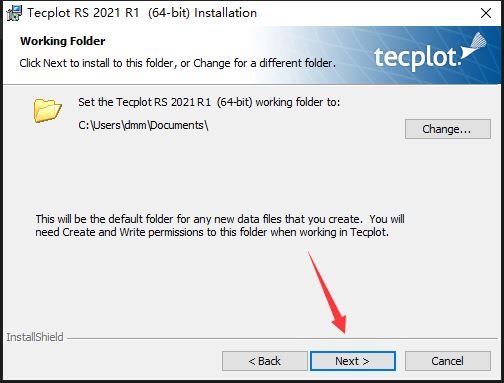Open the Change... folder dialog
Image resolution: width=504 pixels, height=383 pixels.
coord(448,129)
